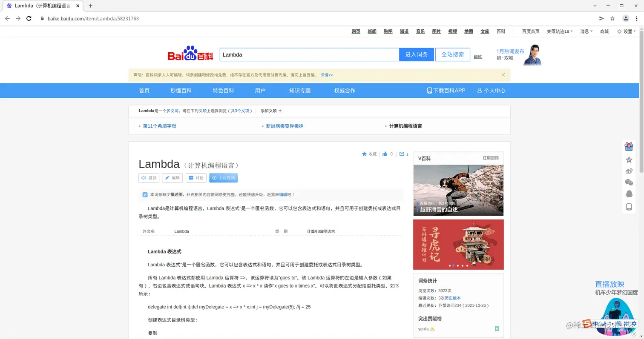Screen dimensions: 644x339
Task: Open the 特色百科 tab
Action: click(223, 91)
